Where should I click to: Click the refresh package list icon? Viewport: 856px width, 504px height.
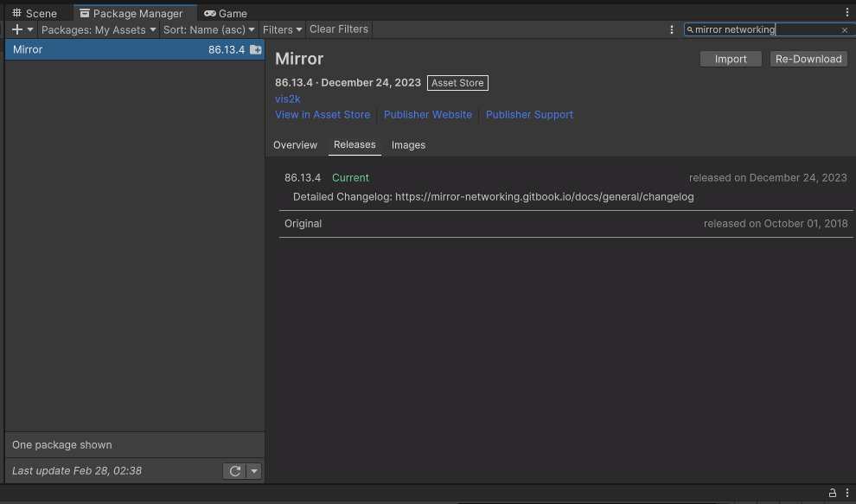234,471
